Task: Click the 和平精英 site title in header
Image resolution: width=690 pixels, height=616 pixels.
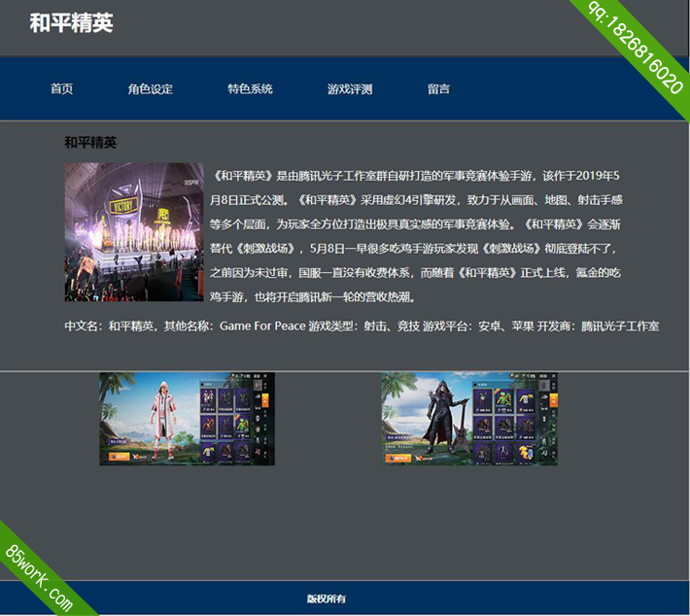Action: coord(71,23)
